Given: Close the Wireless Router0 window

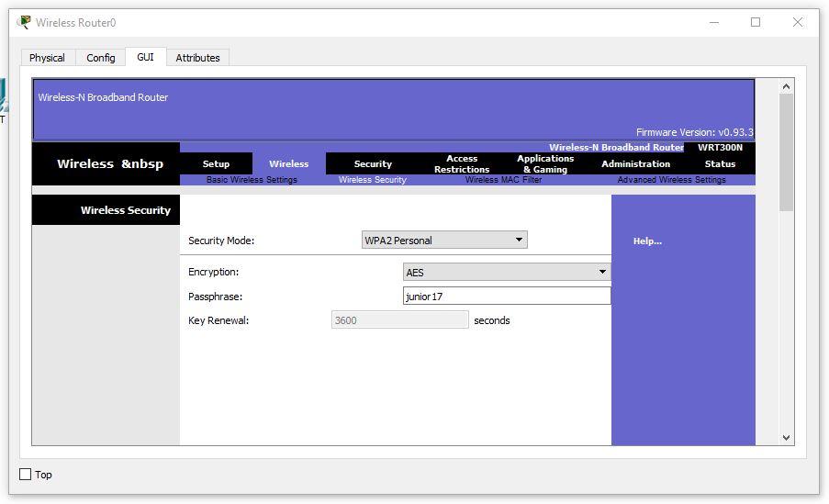Looking at the screenshot, I should 797,22.
